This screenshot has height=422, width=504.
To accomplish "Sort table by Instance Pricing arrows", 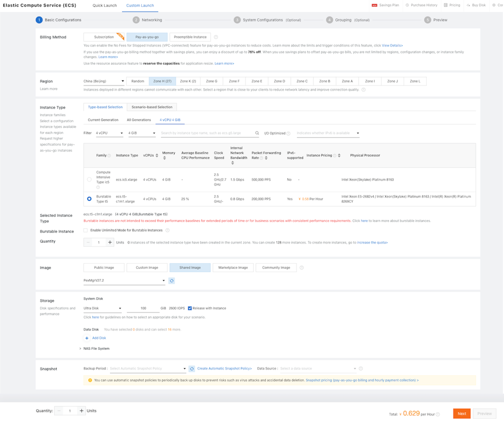I will 339,155.
